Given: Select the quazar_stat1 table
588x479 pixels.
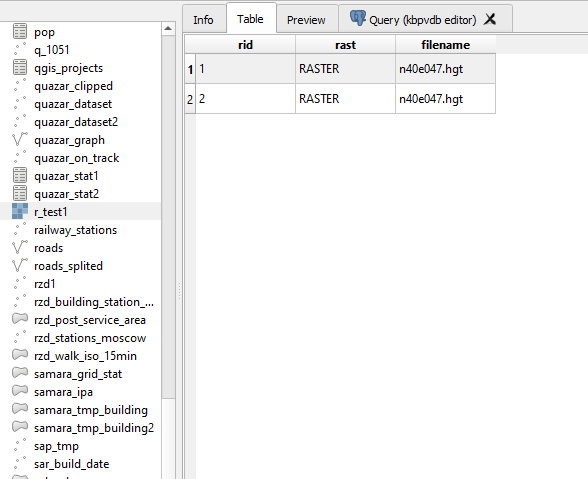Looking at the screenshot, I should pos(66,176).
